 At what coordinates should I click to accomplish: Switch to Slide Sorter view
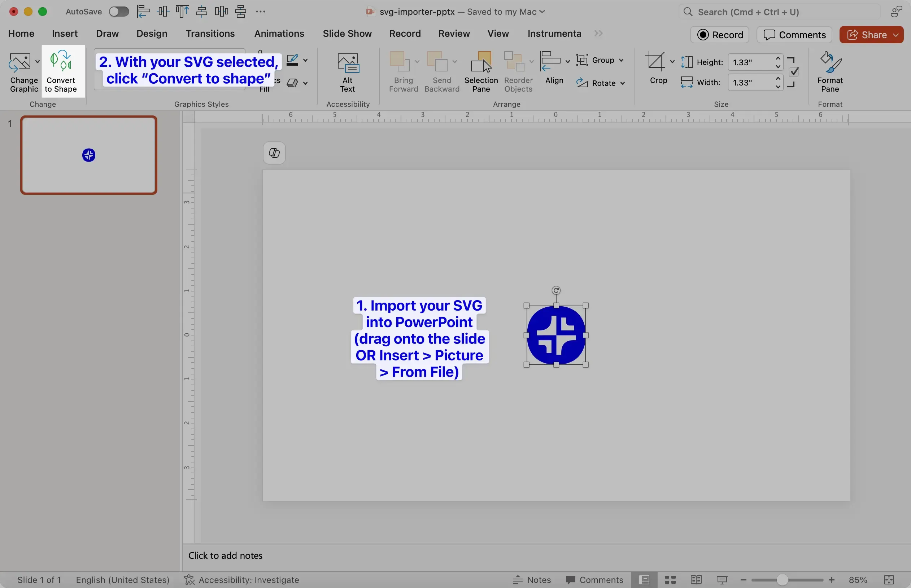tap(670, 579)
